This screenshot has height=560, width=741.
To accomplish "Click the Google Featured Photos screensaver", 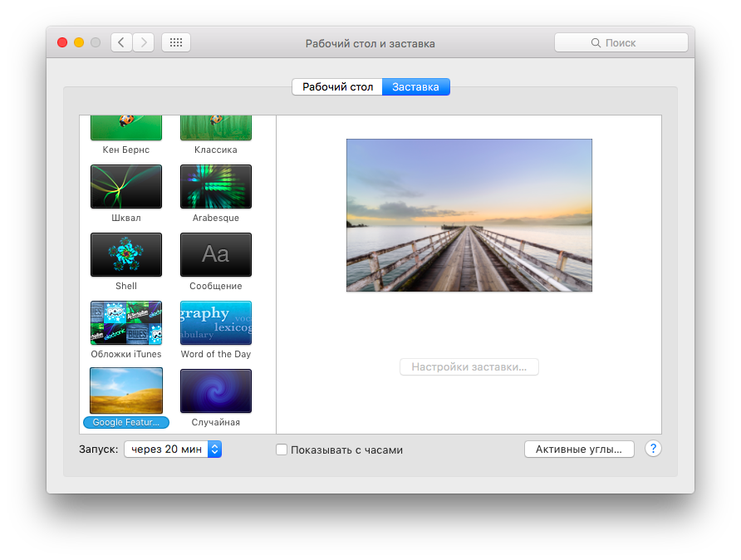I will click(125, 391).
